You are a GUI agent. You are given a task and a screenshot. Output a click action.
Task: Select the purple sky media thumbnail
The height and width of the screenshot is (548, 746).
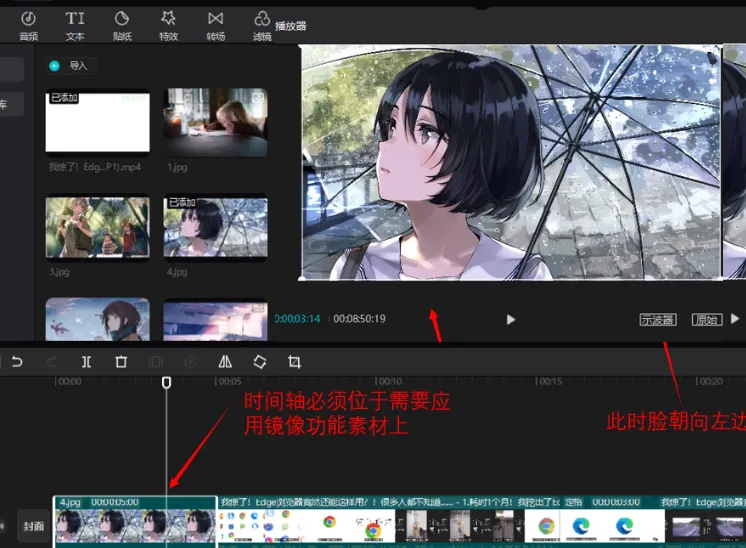coord(216,321)
